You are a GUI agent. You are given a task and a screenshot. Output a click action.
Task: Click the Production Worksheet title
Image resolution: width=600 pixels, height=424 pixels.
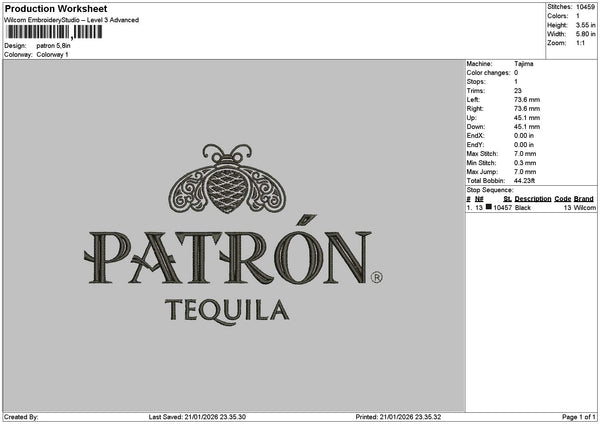[56, 8]
